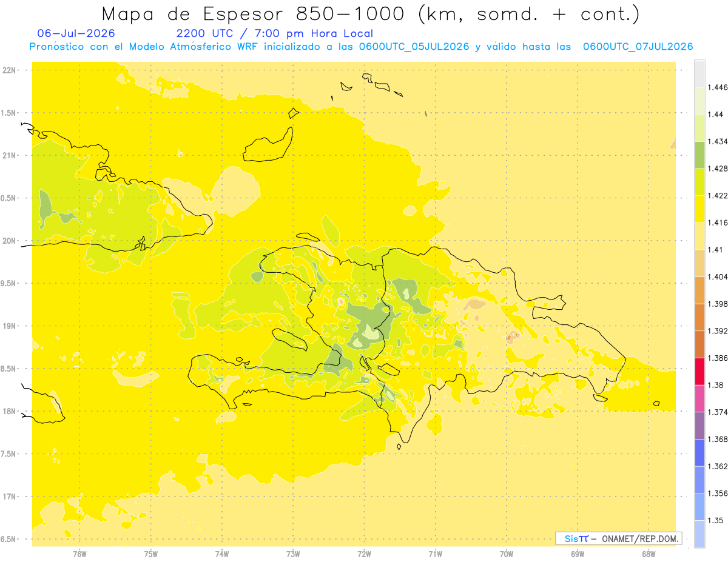Pick the purple swatch between 1.368 and 1.374
The width and height of the screenshot is (728, 562).
point(699,426)
